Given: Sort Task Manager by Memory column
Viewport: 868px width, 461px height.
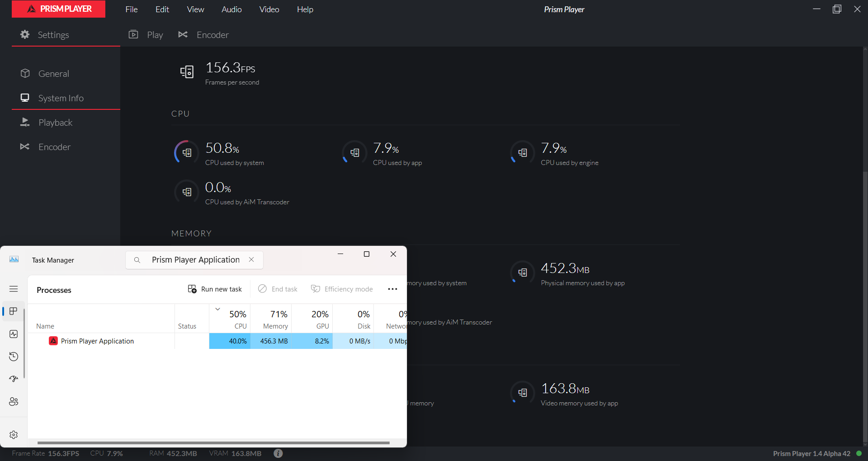Looking at the screenshot, I should point(271,319).
